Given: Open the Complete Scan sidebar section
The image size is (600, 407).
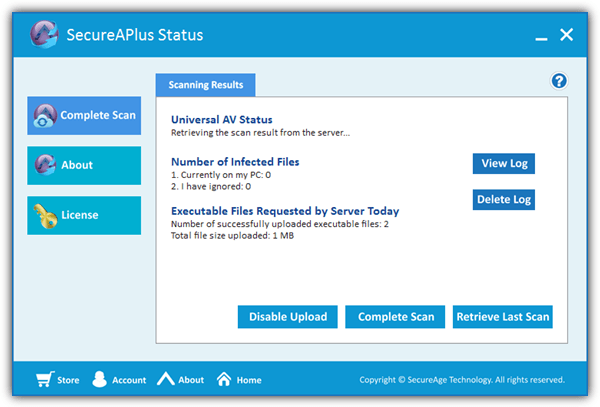Looking at the screenshot, I should (84, 116).
